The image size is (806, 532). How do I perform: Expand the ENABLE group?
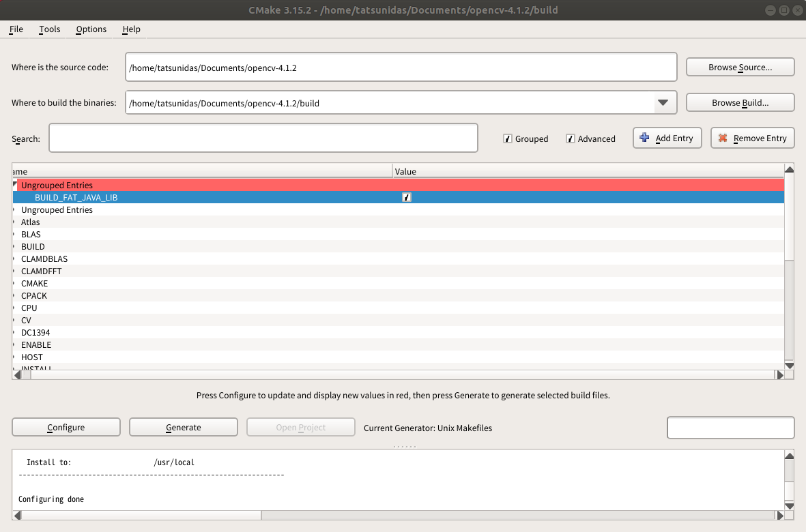(14, 344)
